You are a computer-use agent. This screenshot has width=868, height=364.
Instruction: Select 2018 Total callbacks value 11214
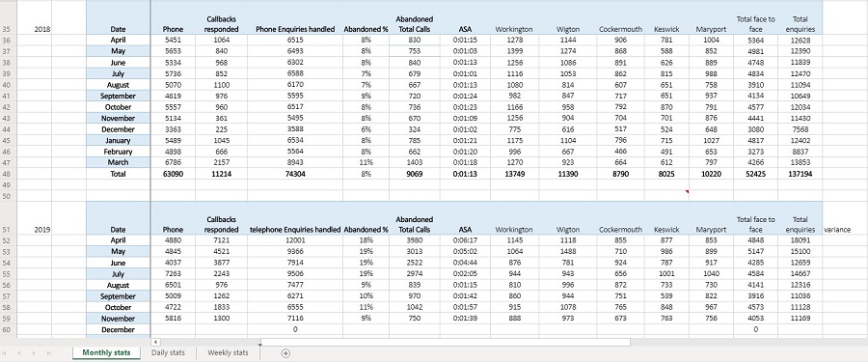(x=221, y=174)
